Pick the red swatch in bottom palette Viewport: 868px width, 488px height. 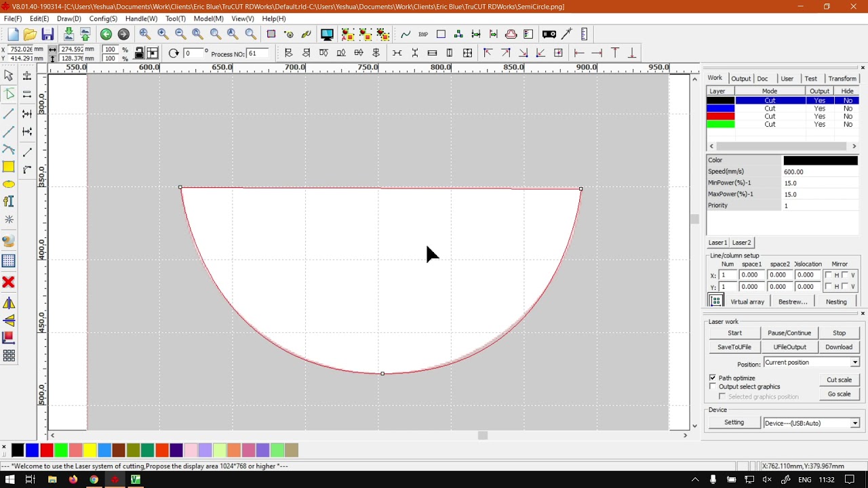tap(47, 450)
